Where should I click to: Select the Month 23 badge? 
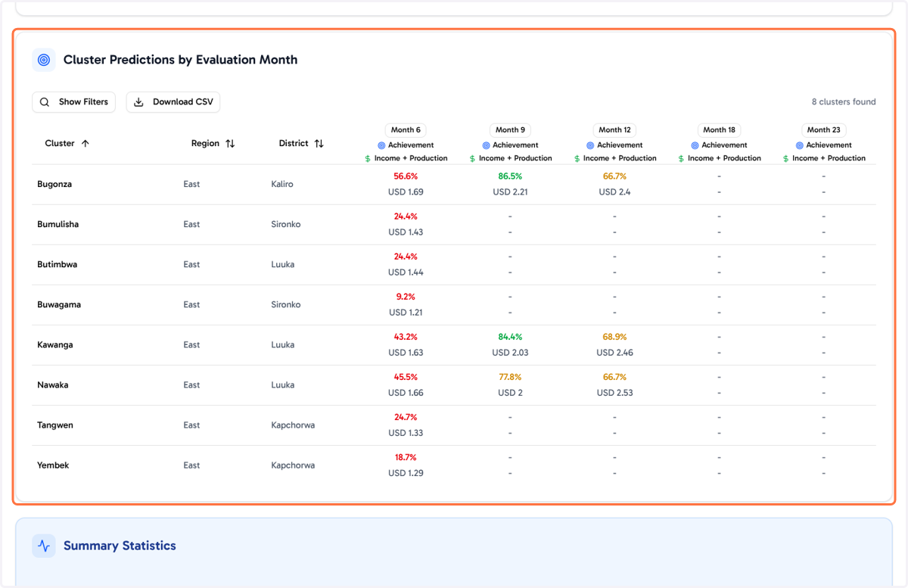point(823,130)
